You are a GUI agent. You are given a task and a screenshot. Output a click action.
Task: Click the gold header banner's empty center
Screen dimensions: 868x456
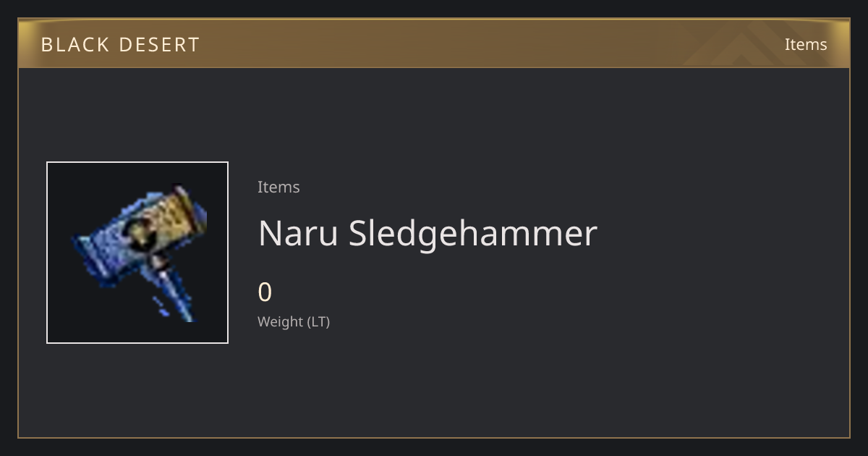[x=434, y=44]
